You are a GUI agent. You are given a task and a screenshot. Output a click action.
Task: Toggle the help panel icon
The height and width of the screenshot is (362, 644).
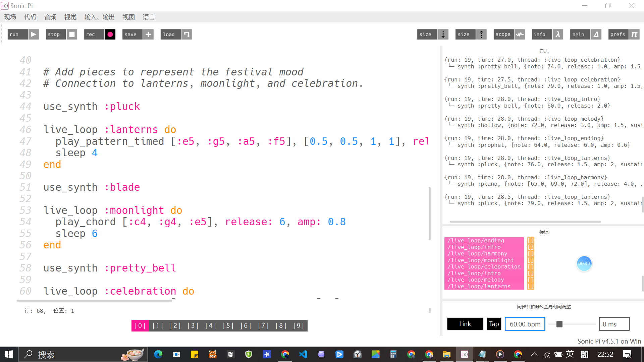(x=596, y=34)
